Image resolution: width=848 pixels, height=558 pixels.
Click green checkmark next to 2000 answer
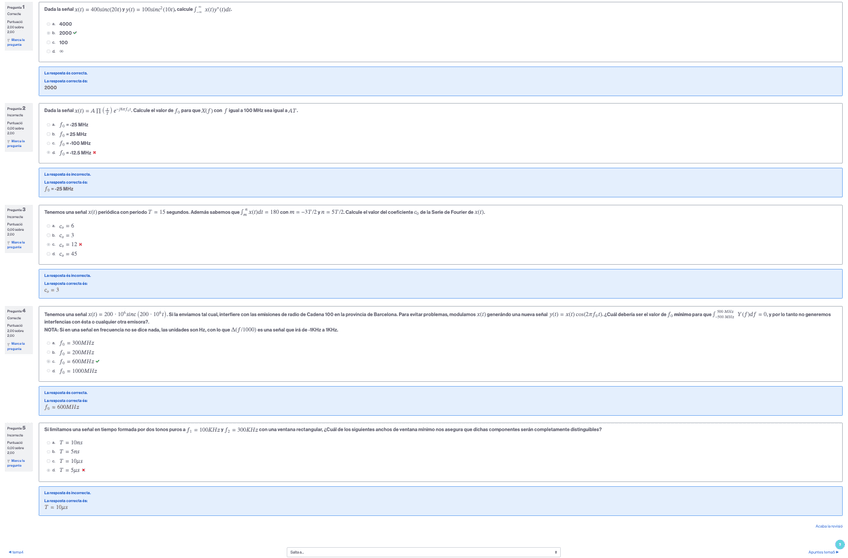75,33
